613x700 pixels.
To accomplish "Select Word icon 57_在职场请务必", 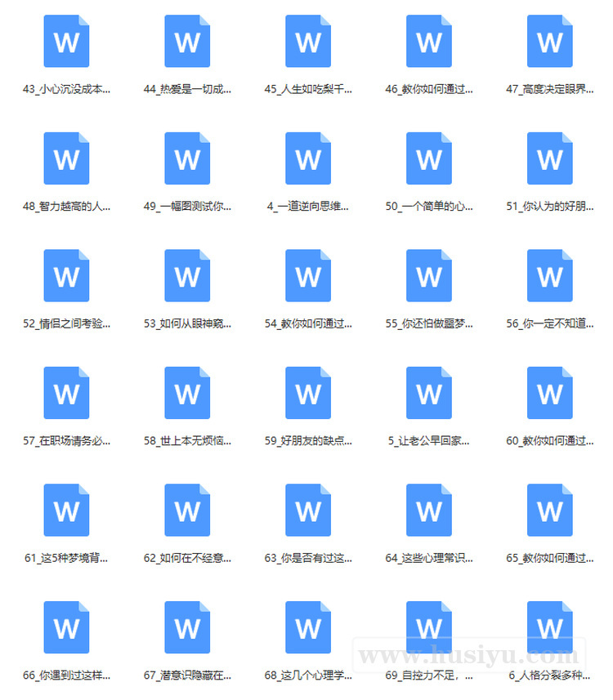I will click(x=66, y=393).
